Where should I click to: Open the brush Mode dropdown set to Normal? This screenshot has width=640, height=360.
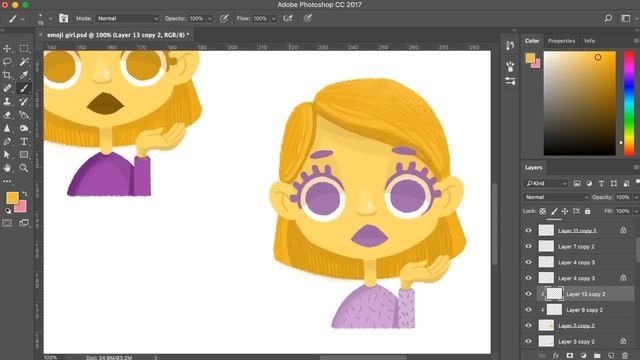click(x=127, y=19)
